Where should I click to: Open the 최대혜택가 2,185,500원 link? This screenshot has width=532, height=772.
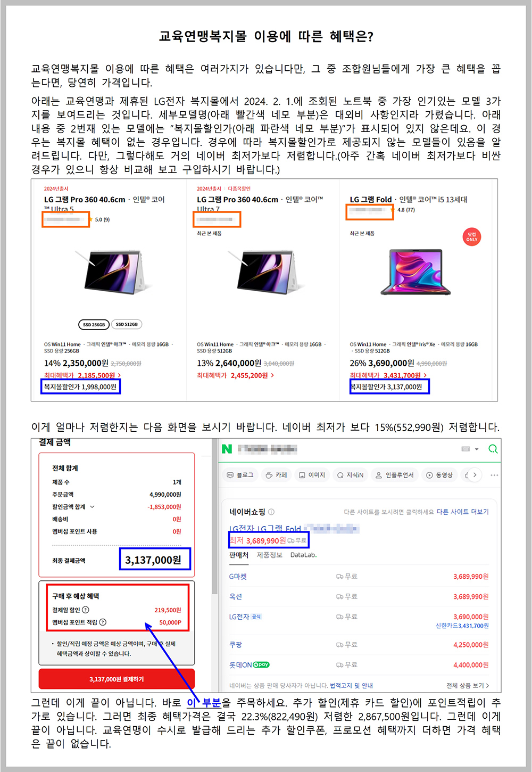[82, 375]
